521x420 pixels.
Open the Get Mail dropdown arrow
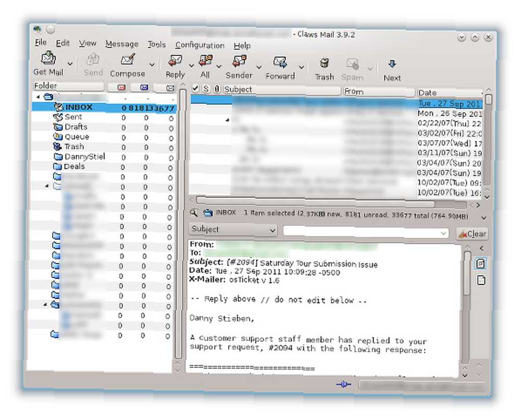70,64
